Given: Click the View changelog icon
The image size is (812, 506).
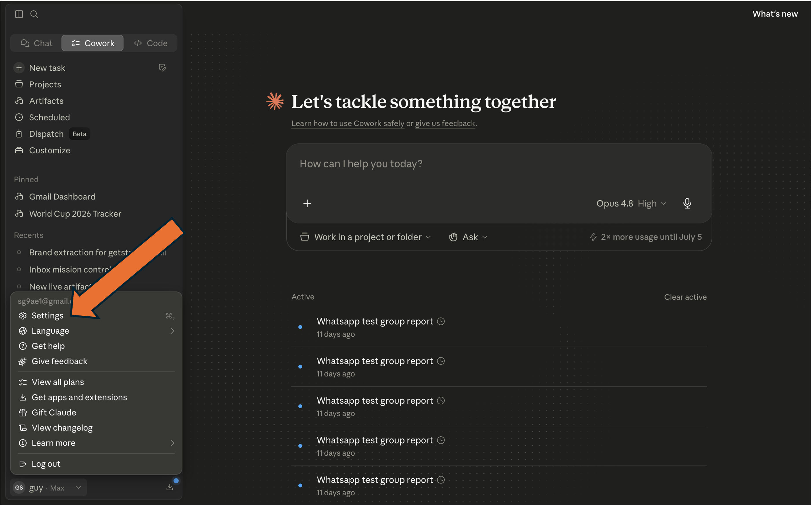Looking at the screenshot, I should [x=23, y=428].
